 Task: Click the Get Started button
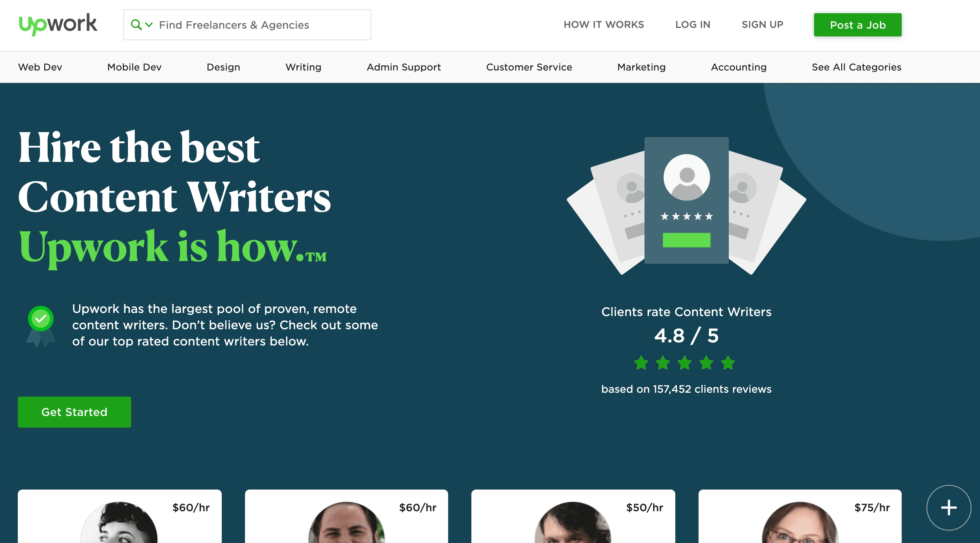74,412
